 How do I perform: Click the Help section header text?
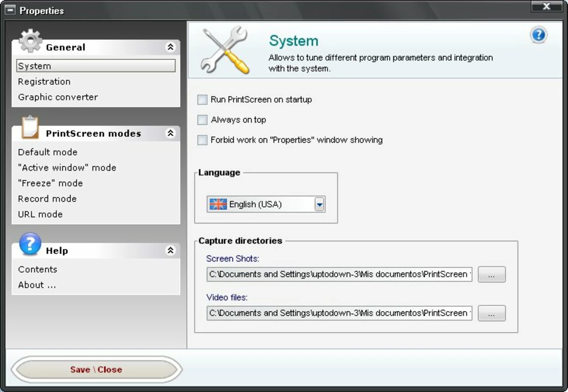tap(57, 251)
